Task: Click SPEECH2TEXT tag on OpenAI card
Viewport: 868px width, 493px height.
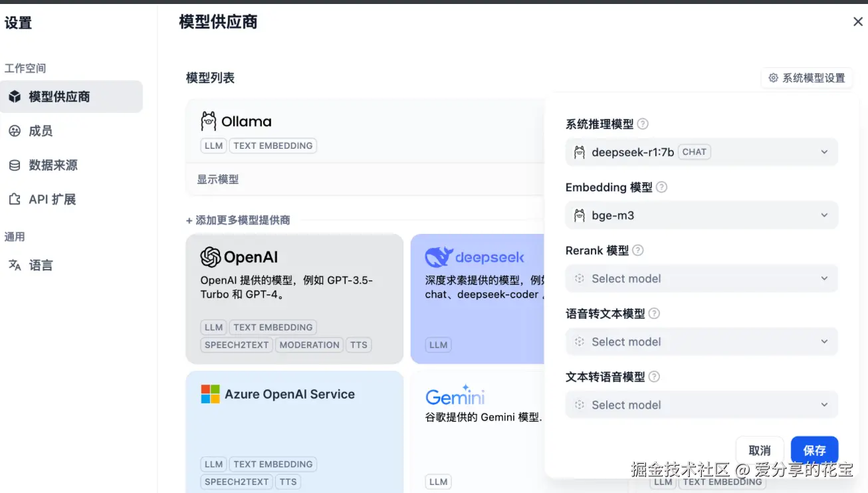Action: (x=237, y=345)
